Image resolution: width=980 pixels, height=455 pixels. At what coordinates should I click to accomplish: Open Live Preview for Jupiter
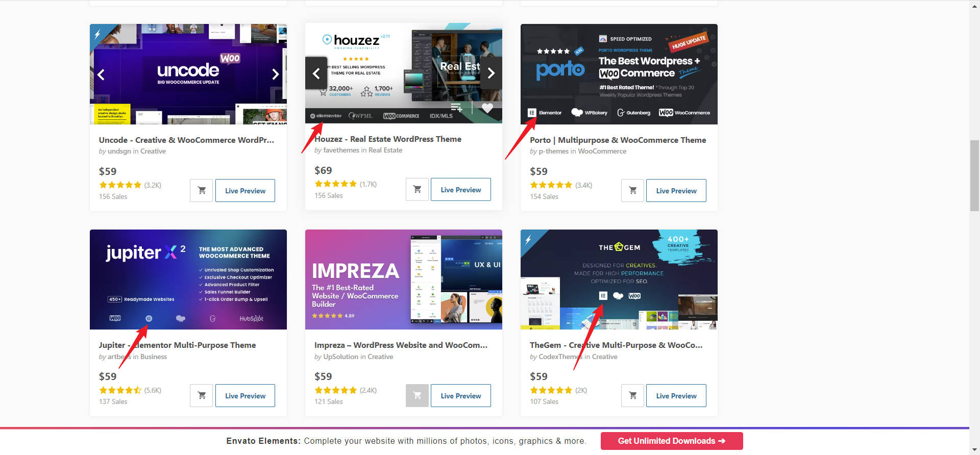(245, 395)
